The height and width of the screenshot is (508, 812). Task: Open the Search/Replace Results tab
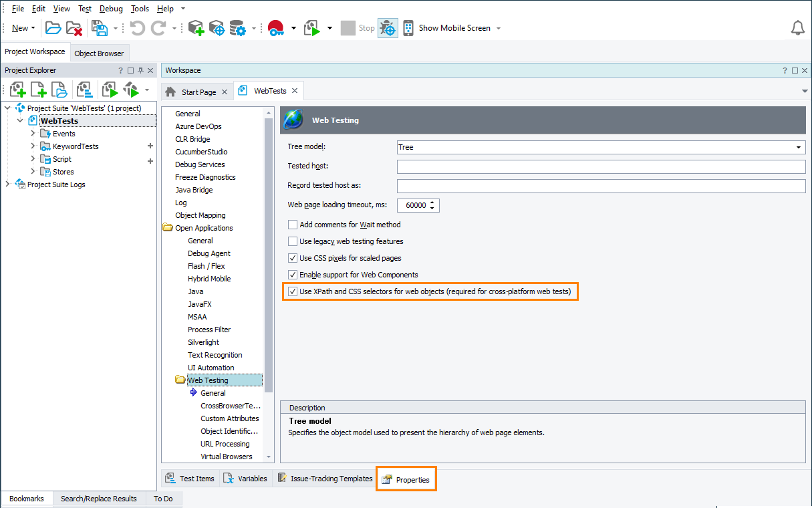coord(99,499)
